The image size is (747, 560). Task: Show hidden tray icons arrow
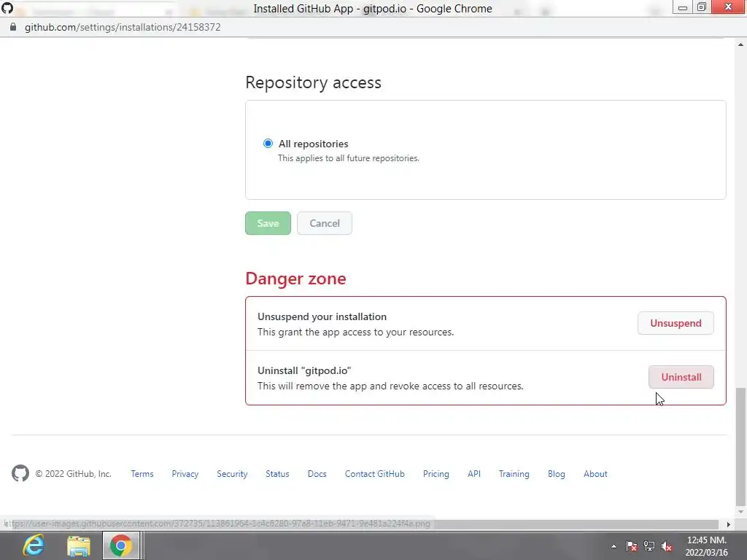614,546
